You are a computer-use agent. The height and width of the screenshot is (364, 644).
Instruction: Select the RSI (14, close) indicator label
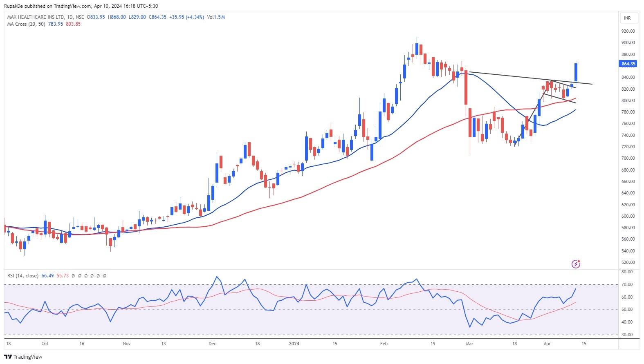[x=23, y=276]
